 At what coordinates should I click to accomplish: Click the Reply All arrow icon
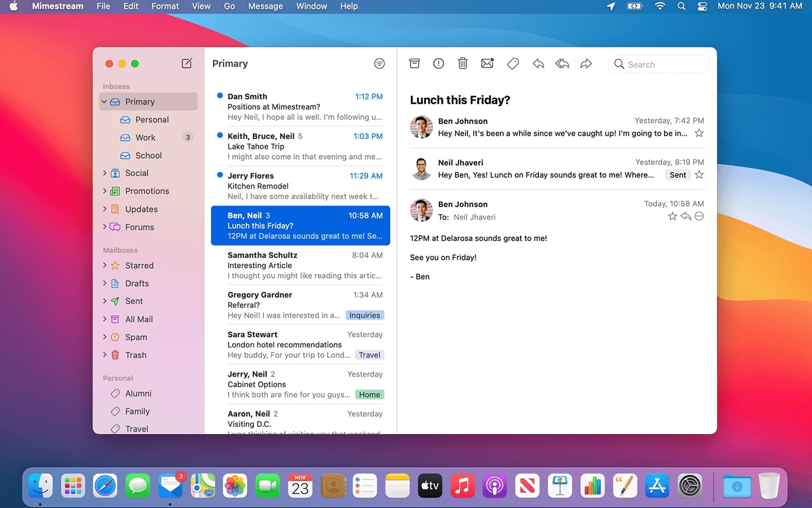[x=562, y=64]
